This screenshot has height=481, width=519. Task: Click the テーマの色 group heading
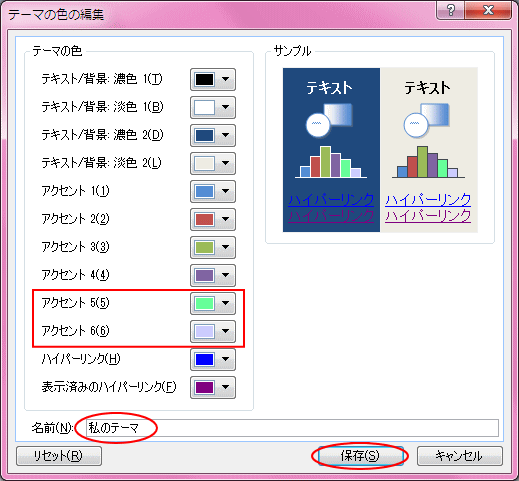point(57,51)
